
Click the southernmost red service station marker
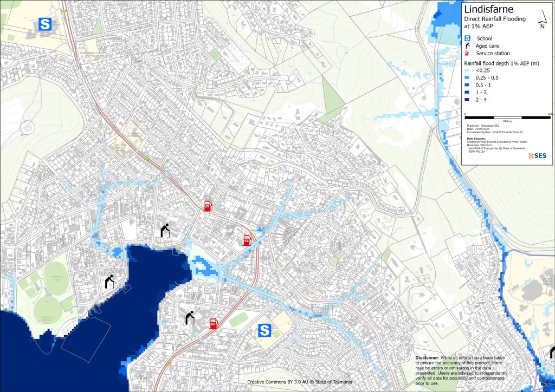(x=214, y=324)
